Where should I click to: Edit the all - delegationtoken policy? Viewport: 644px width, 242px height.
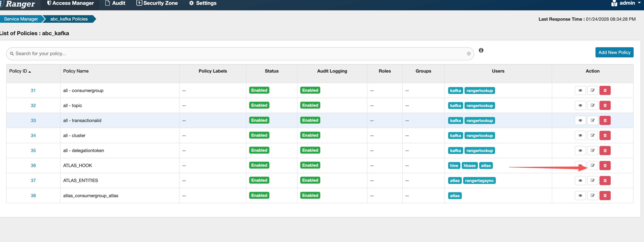[x=593, y=151]
